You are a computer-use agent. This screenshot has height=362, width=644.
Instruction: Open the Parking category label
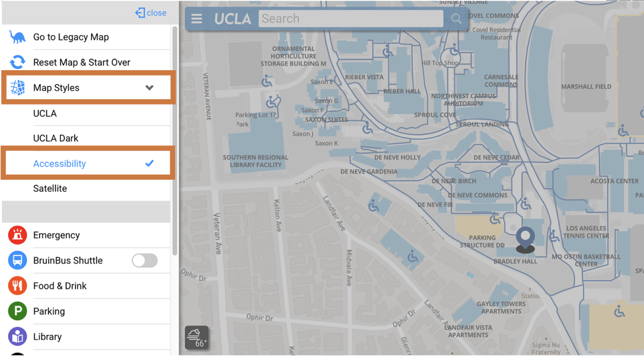pyautogui.click(x=49, y=311)
